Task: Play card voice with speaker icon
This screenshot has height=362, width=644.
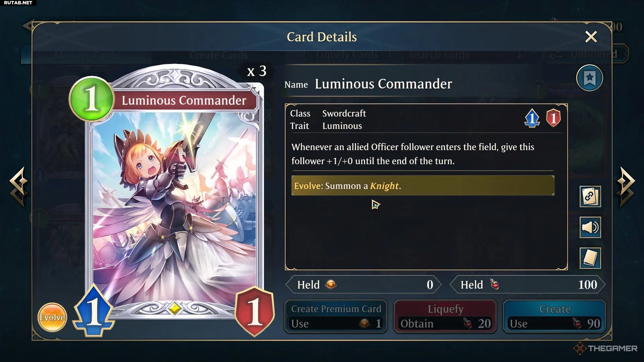Action: point(590,228)
